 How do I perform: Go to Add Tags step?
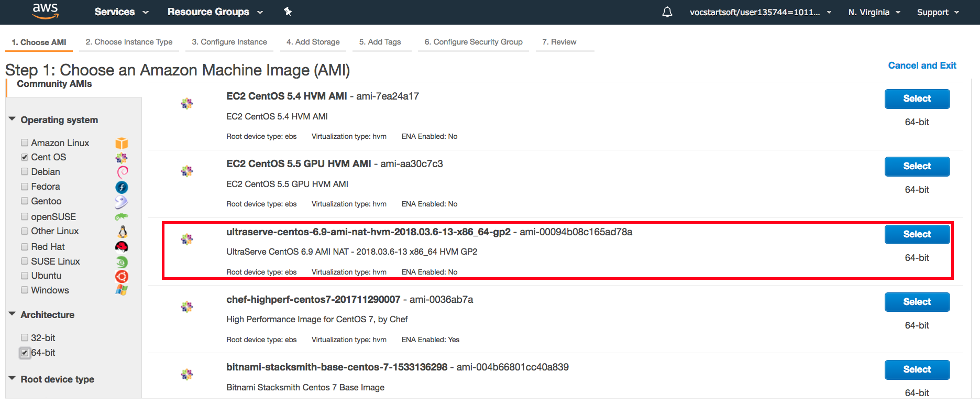tap(380, 42)
